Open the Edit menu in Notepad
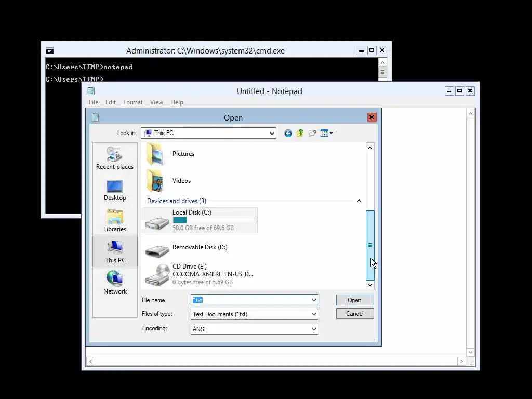This screenshot has width=532, height=399. 110,102
